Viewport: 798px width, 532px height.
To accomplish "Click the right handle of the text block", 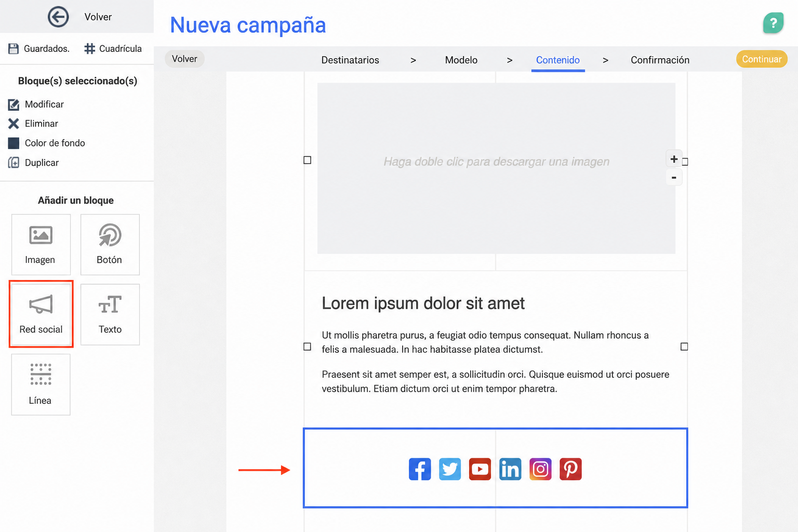I will pyautogui.click(x=684, y=347).
